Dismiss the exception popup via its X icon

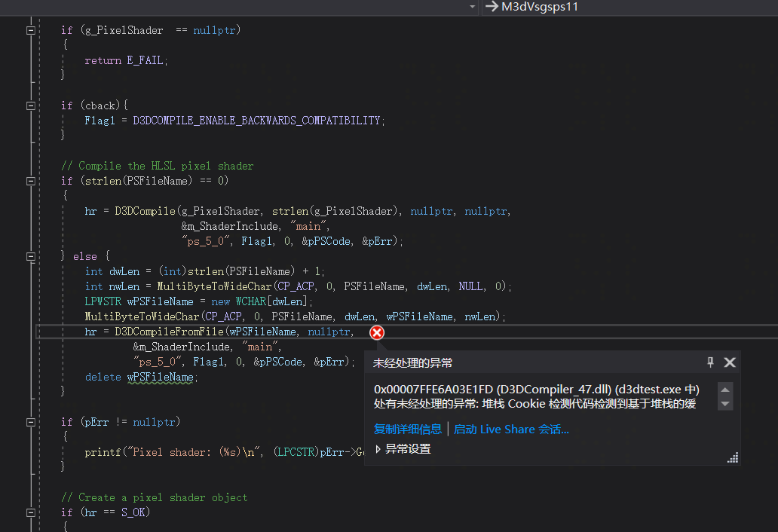(x=729, y=362)
